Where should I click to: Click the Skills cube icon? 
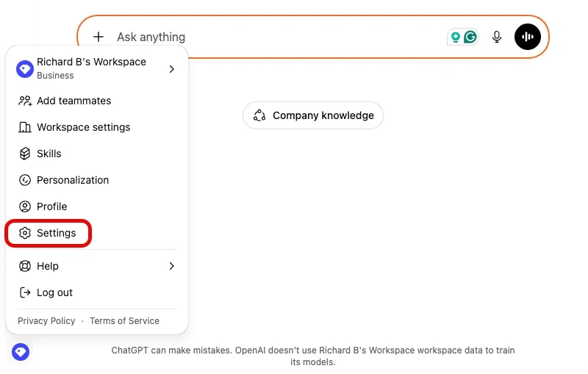point(25,154)
